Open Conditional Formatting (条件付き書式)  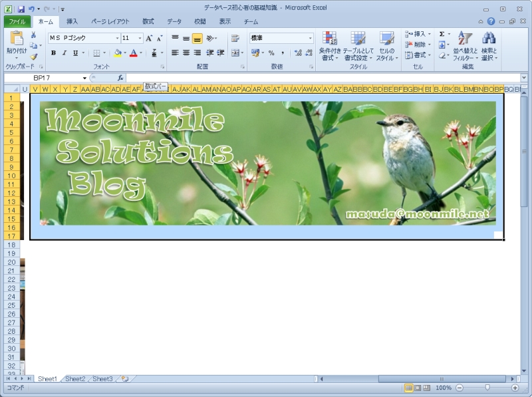[329, 46]
